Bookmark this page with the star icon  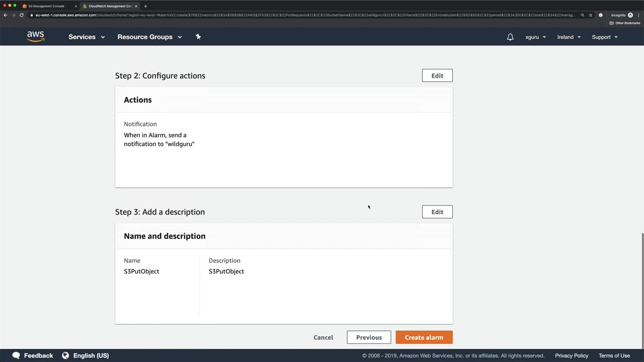(x=591, y=15)
